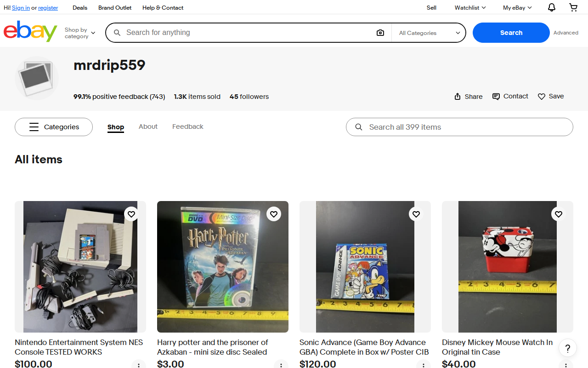Expand the Shop by category dropdown
The height and width of the screenshot is (368, 588).
click(80, 33)
